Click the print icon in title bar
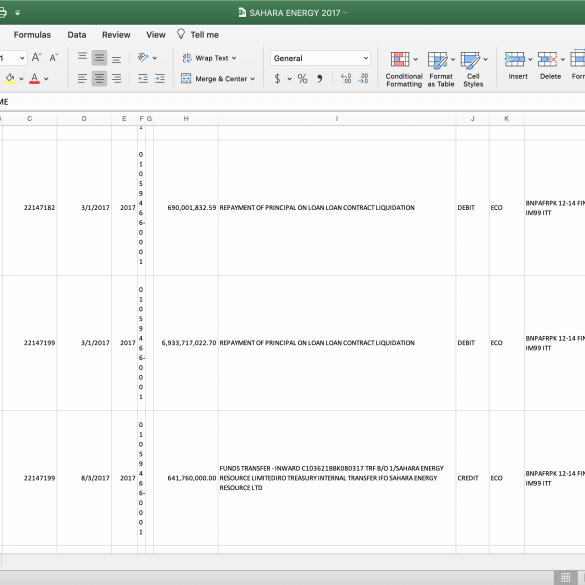585x585 pixels. (2, 13)
